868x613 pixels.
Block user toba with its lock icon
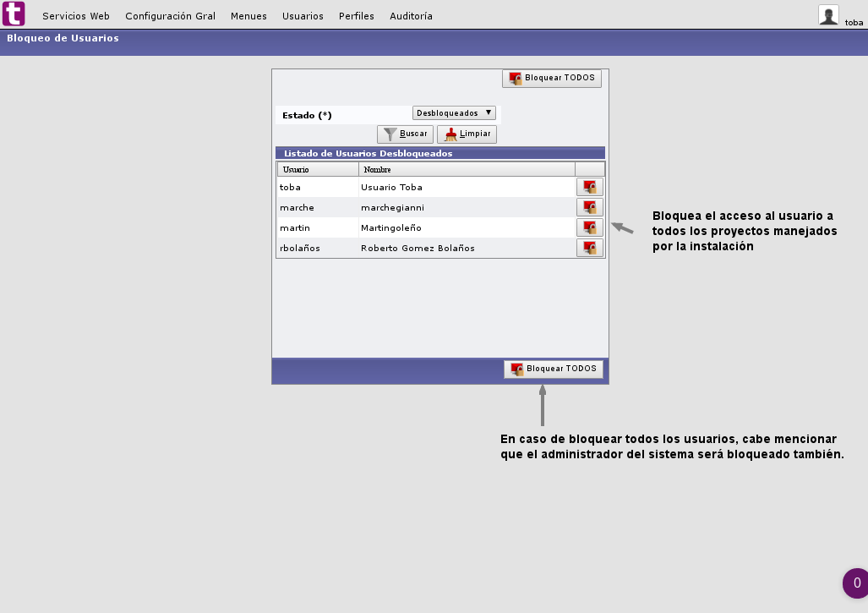coord(589,186)
